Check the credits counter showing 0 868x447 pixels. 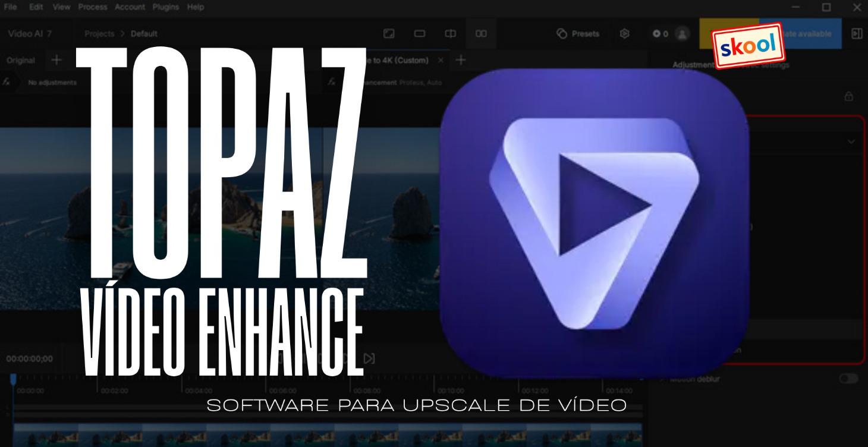click(x=661, y=34)
